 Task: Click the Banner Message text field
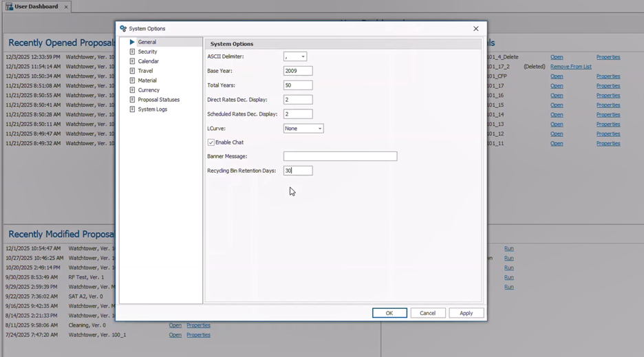pos(340,157)
